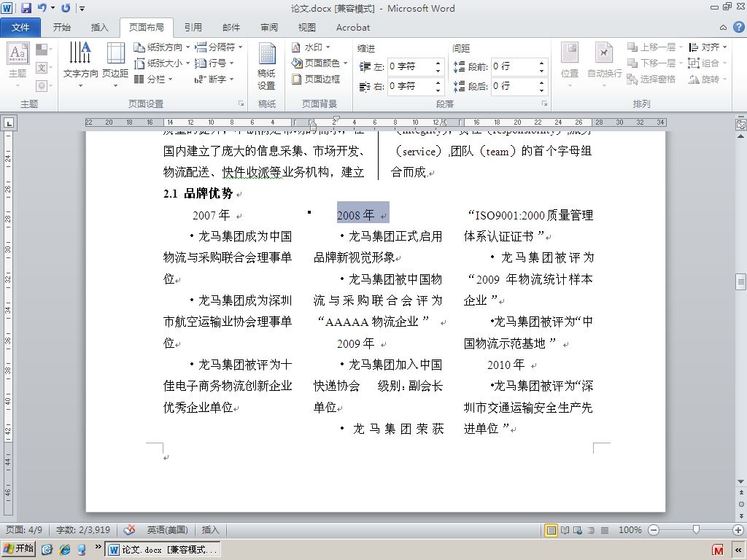The width and height of the screenshot is (747, 560).
Task: Open Word help question mark icon
Action: point(738,27)
